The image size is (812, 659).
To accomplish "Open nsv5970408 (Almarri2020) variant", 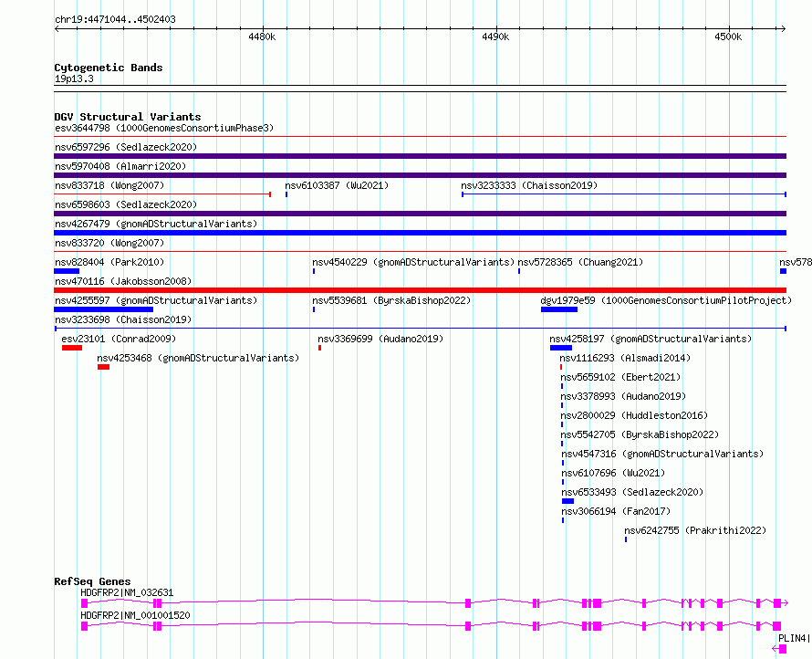I will coord(120,166).
